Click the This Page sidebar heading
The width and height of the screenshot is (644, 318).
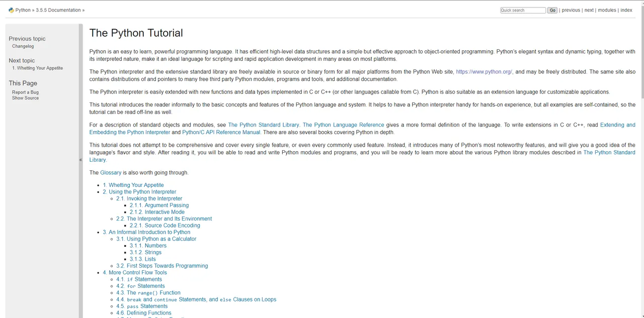pyautogui.click(x=23, y=83)
